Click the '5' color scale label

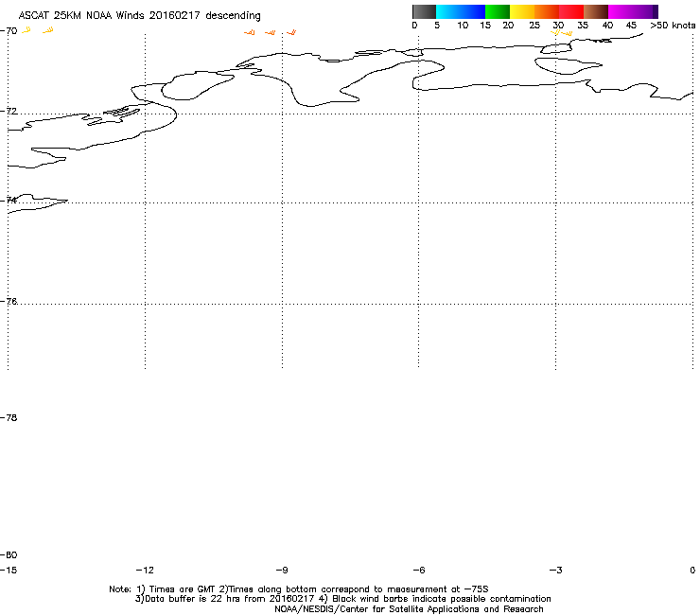437,26
